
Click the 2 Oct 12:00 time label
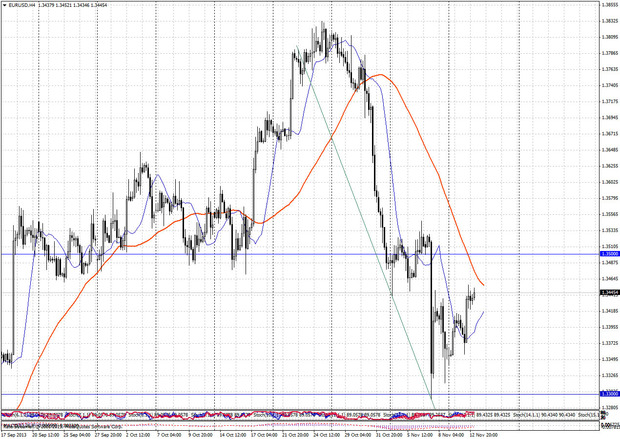point(138,435)
